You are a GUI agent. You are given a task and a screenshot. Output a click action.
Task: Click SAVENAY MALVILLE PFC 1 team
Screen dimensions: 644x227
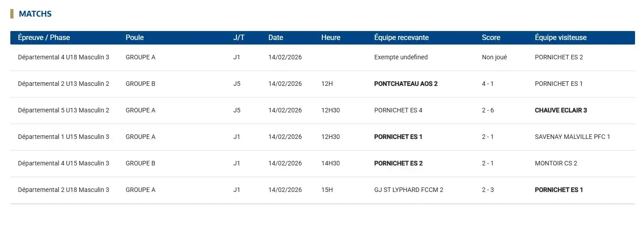tap(572, 137)
